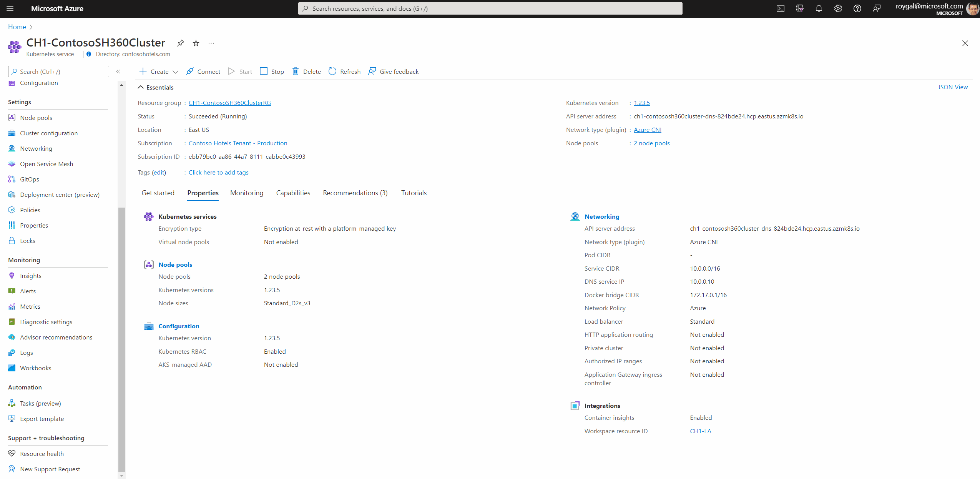
Task: Click the global search resources field
Action: pyautogui.click(x=490, y=8)
